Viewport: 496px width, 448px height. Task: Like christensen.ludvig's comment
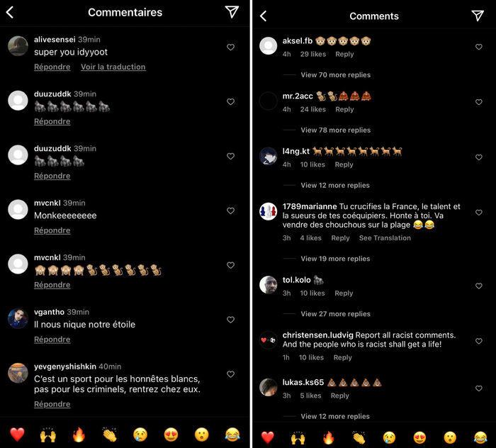click(x=479, y=341)
